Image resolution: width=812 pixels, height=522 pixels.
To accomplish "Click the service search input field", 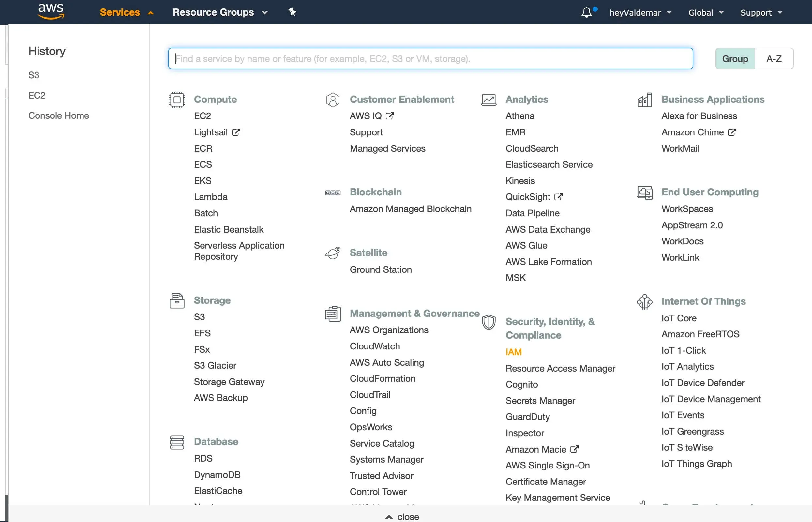I will [430, 59].
